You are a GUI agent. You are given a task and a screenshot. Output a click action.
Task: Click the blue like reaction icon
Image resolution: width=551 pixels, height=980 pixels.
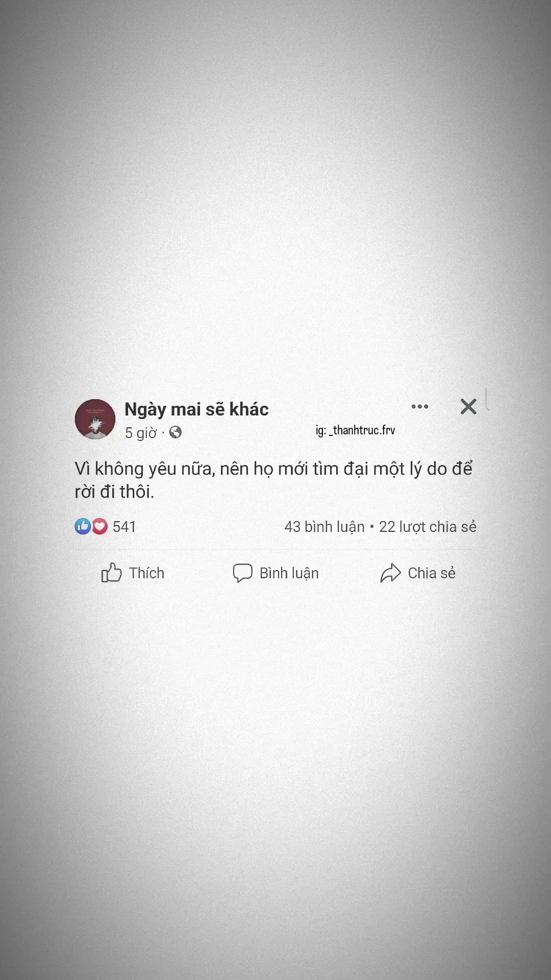point(83,526)
